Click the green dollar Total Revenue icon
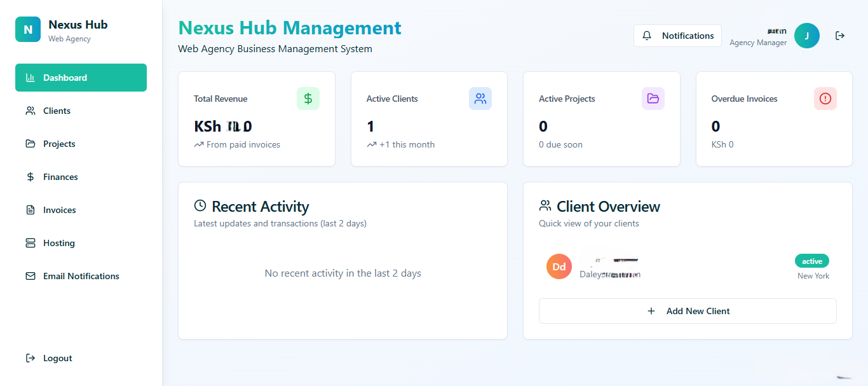Viewport: 868px width, 386px height. (x=308, y=99)
